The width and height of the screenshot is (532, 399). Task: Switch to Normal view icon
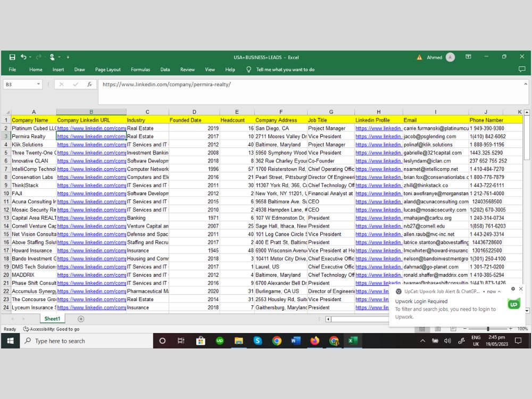coord(422,329)
